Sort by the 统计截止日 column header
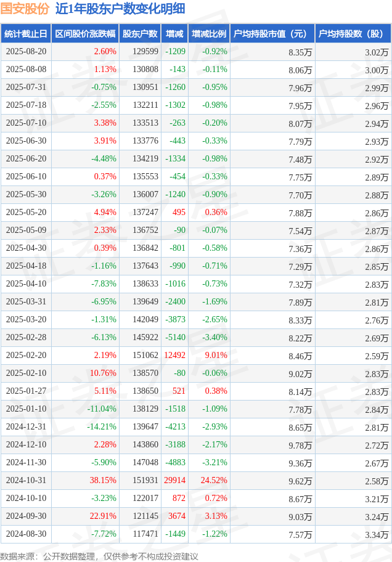This screenshot has width=392, height=562. (x=25, y=34)
